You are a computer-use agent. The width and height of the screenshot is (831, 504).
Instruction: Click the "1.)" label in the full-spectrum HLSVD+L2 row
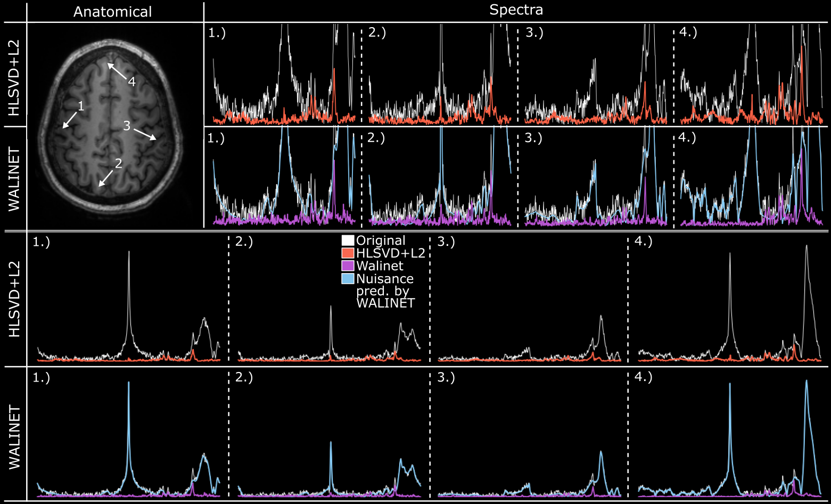[42, 242]
